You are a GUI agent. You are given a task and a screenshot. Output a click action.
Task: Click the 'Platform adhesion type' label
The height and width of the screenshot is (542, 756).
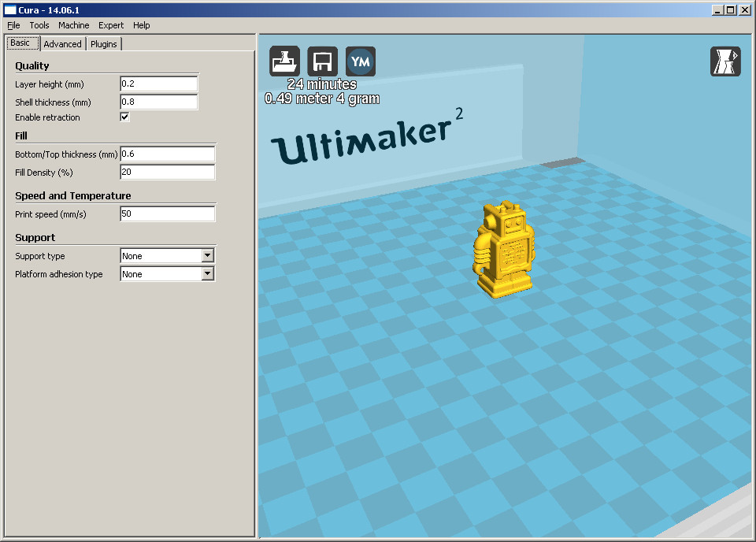[59, 274]
